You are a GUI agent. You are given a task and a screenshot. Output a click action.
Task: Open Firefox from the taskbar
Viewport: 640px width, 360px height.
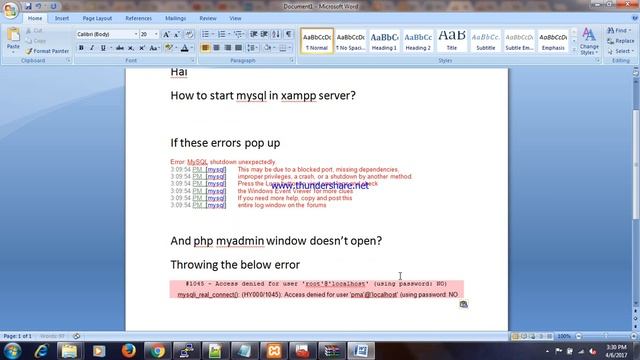tap(129, 351)
